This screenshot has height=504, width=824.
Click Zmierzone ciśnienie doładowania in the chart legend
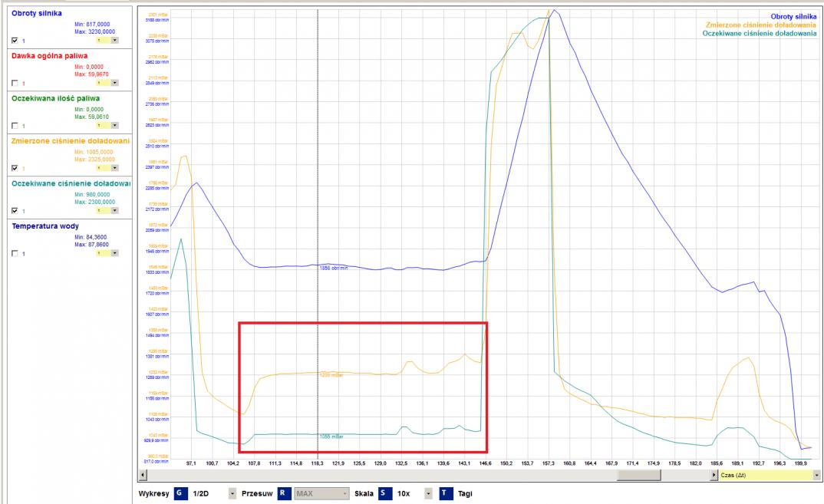(x=760, y=25)
